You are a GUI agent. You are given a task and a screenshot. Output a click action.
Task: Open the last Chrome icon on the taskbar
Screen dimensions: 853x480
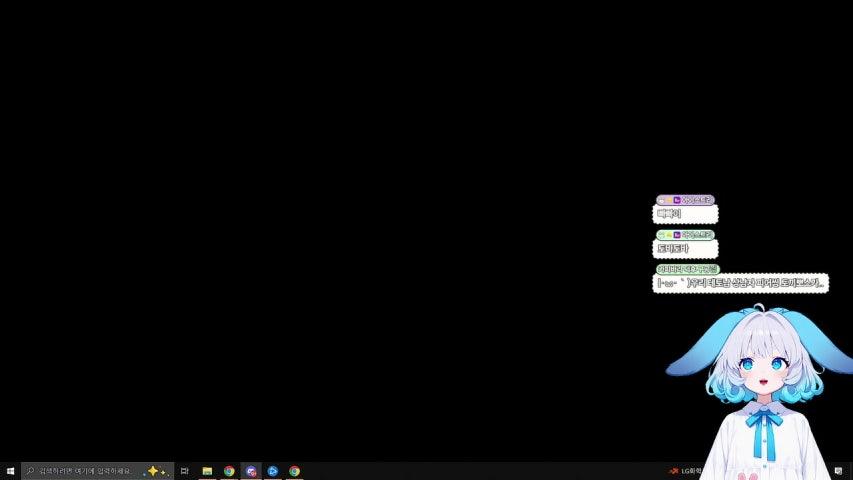(x=294, y=471)
